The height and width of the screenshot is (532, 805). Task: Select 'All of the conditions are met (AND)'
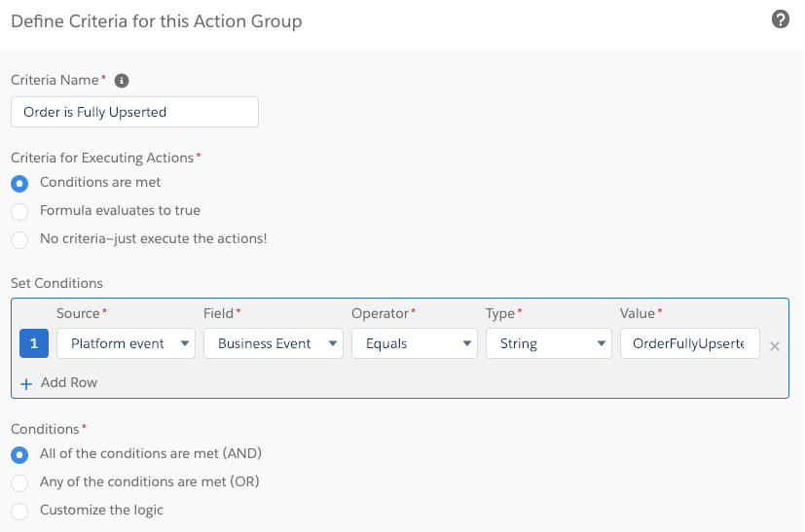[19, 454]
